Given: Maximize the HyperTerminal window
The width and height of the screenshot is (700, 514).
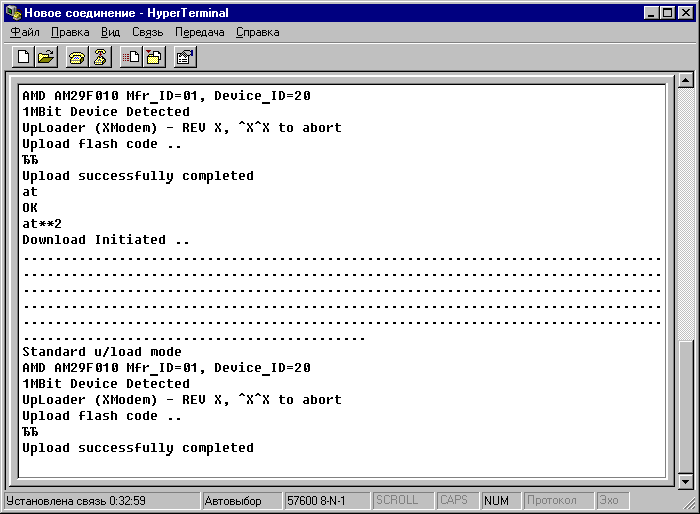Looking at the screenshot, I should point(667,13).
